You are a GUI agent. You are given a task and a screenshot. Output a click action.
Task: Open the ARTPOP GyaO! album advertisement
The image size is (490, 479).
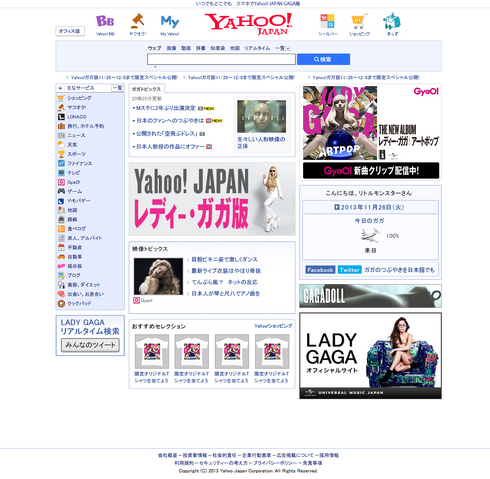click(371, 132)
